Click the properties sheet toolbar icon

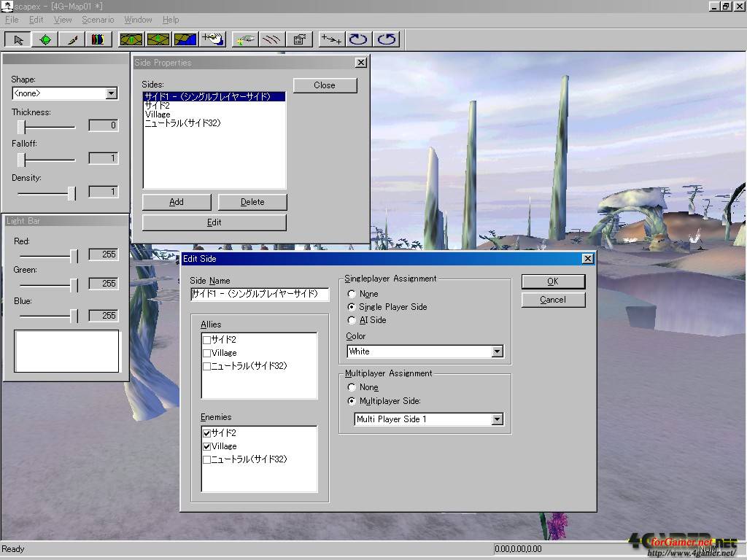[x=299, y=39]
